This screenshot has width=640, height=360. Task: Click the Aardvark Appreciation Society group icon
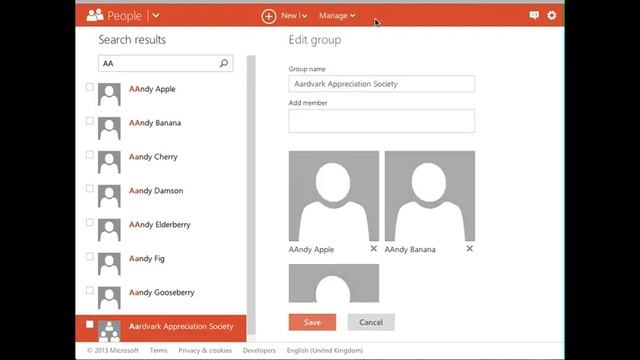pos(109,331)
